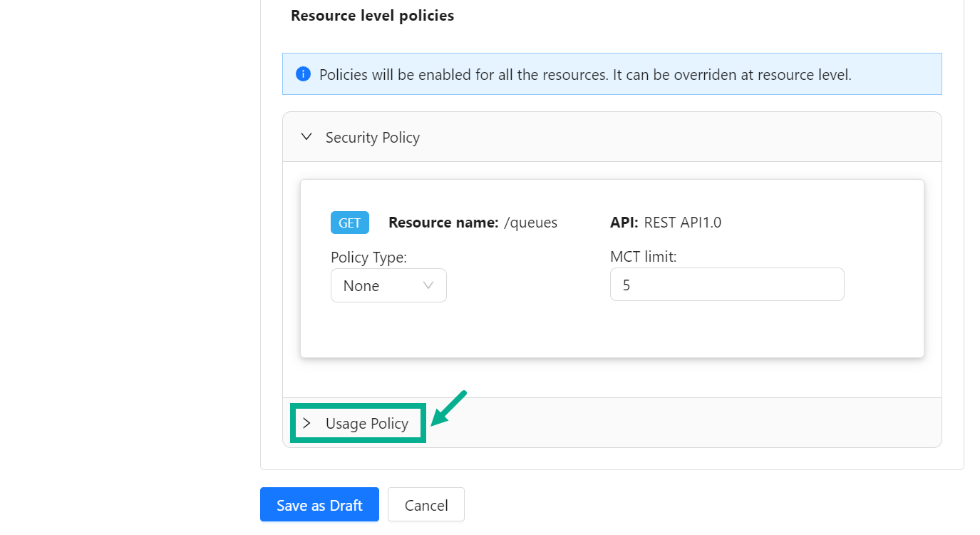Click the Cancel button
The width and height of the screenshot is (980, 535).
pyautogui.click(x=425, y=505)
